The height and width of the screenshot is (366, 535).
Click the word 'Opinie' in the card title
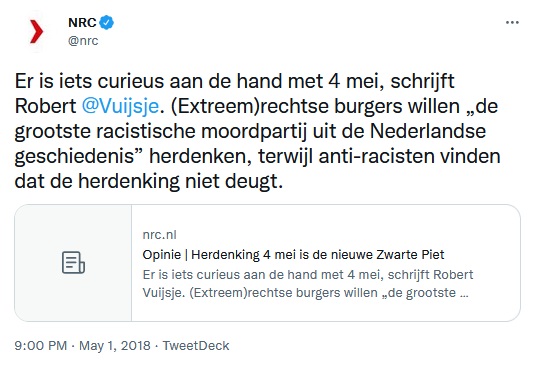(162, 254)
